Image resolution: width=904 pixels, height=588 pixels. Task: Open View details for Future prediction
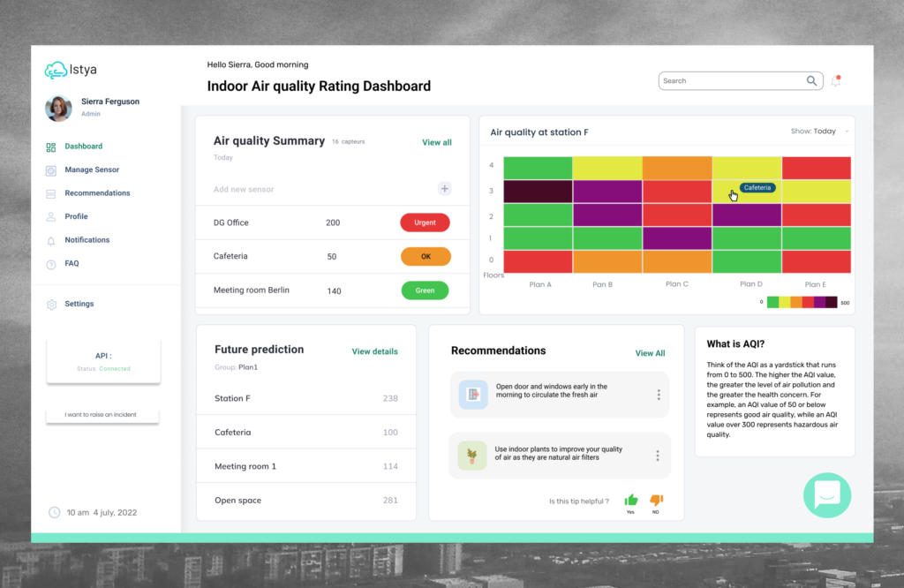[x=374, y=351]
